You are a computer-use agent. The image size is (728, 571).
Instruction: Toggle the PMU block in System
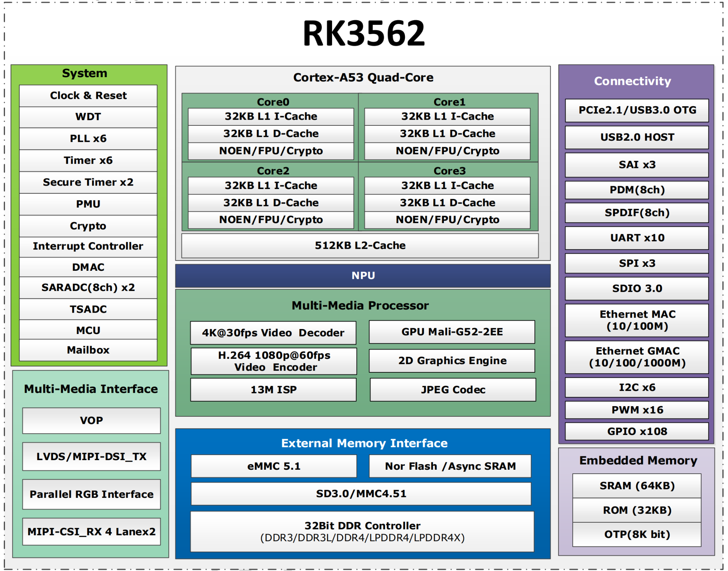pyautogui.click(x=88, y=204)
